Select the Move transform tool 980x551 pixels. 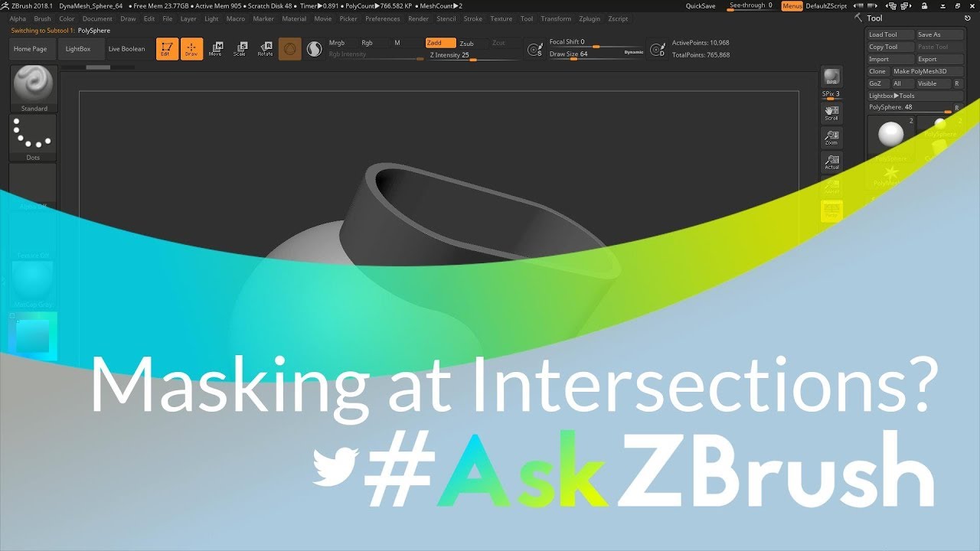[216, 49]
